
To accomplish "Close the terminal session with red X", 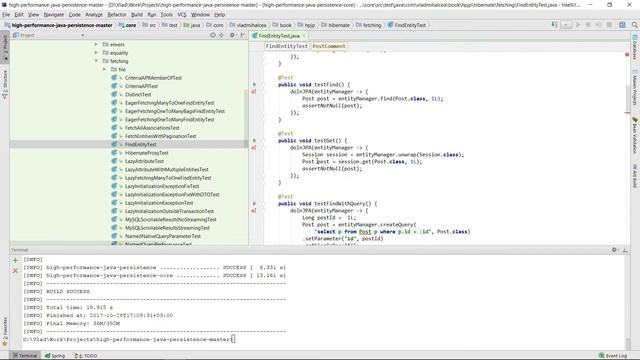I will [x=16, y=271].
